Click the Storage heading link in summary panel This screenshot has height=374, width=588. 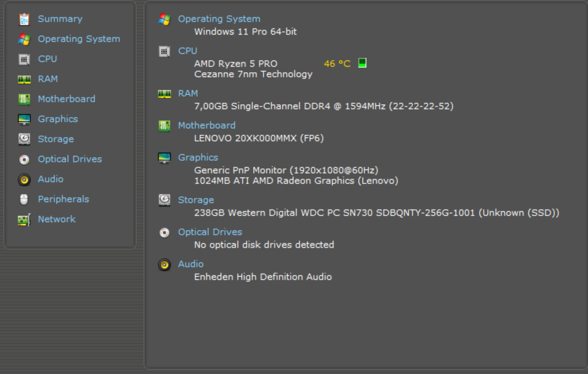[x=196, y=200]
